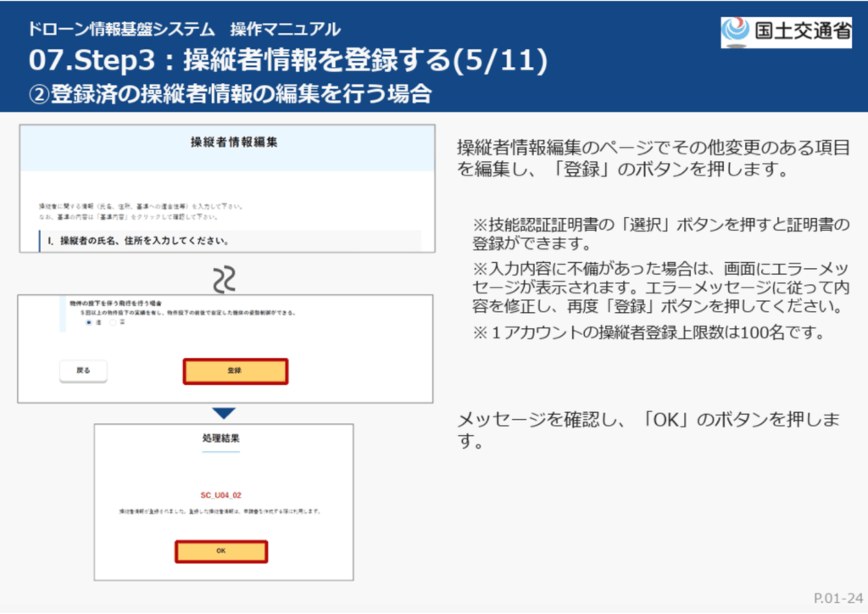
Task: Click the instruction メッセージを確認し OK text
Action: tap(648, 430)
